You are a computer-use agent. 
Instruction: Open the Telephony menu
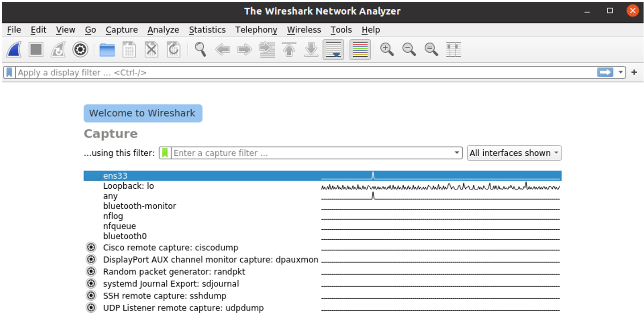point(256,30)
